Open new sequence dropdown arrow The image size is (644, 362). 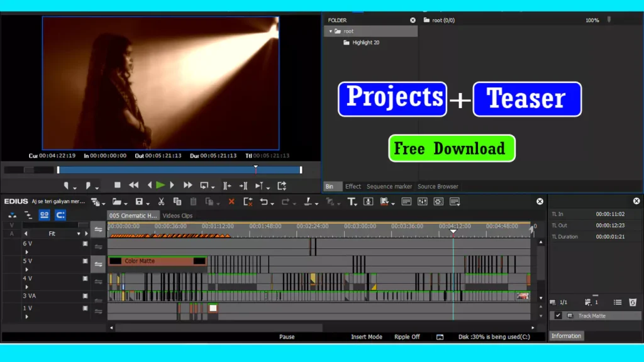(x=104, y=203)
